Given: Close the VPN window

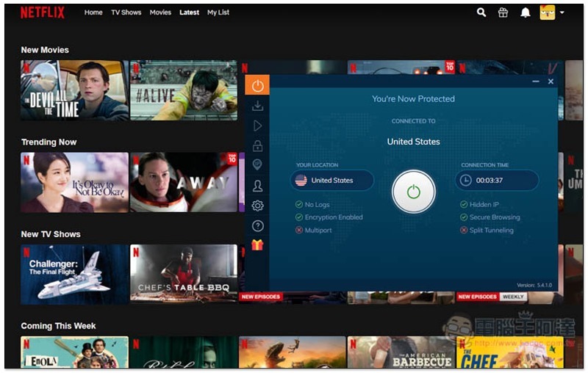Looking at the screenshot, I should click(x=551, y=82).
